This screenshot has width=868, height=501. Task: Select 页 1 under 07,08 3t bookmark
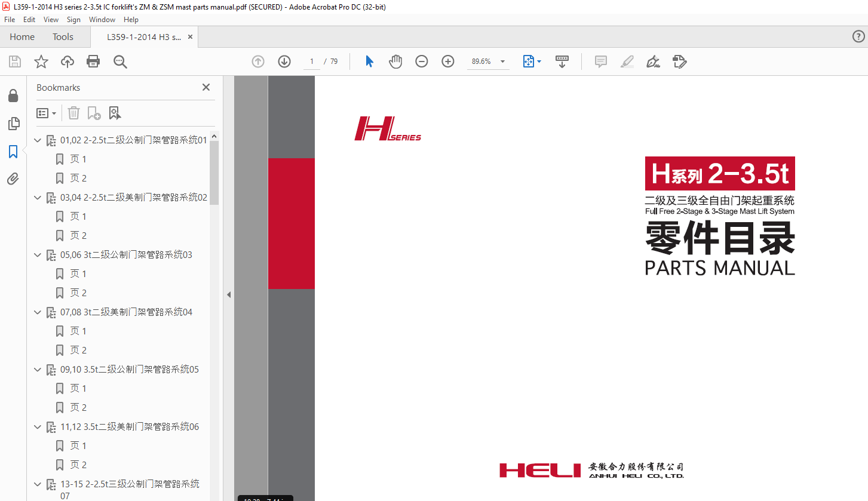click(x=78, y=331)
